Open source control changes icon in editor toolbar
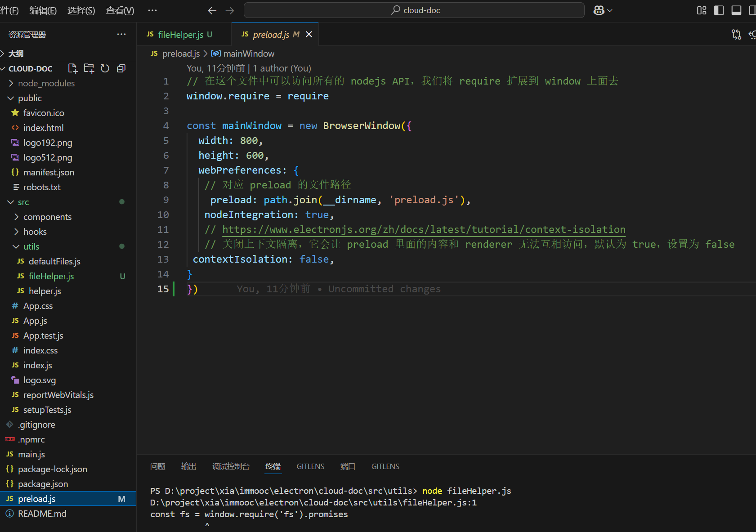This screenshot has width=756, height=532. [x=736, y=35]
